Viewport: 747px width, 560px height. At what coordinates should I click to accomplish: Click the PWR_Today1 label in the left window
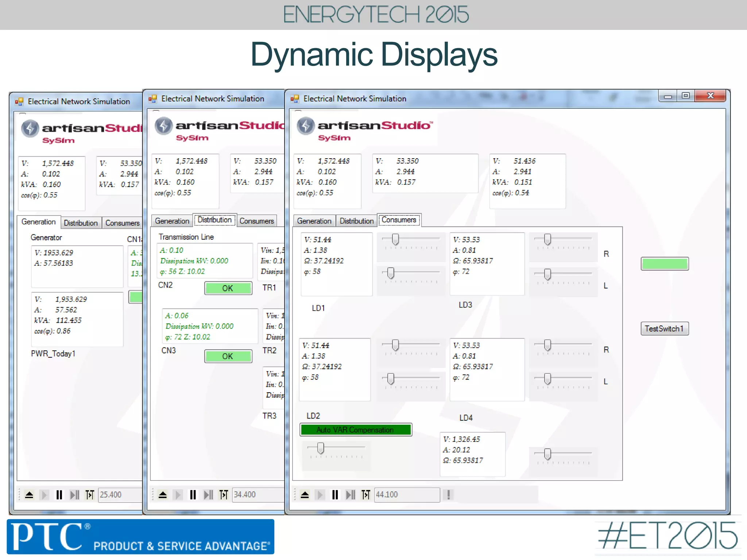point(53,354)
